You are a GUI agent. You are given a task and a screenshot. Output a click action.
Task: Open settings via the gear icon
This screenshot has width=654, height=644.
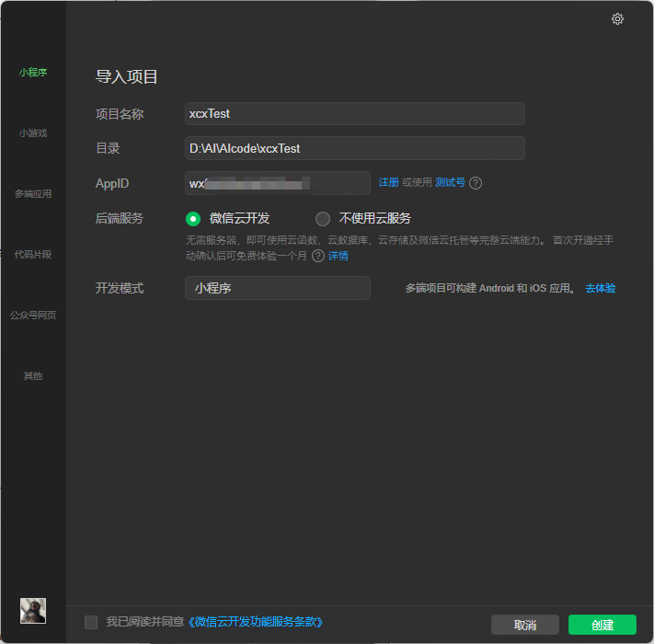coord(617,18)
